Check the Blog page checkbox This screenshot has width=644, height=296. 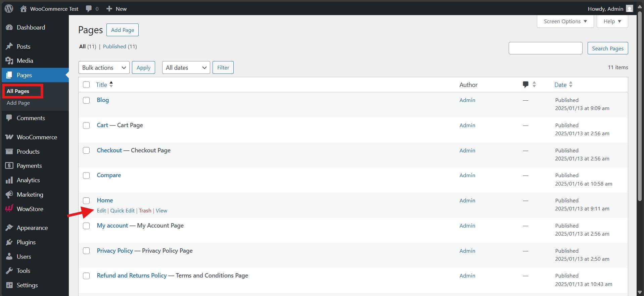(86, 100)
